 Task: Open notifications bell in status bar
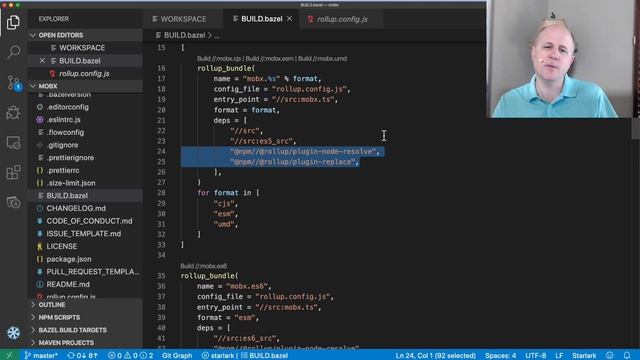point(627,356)
